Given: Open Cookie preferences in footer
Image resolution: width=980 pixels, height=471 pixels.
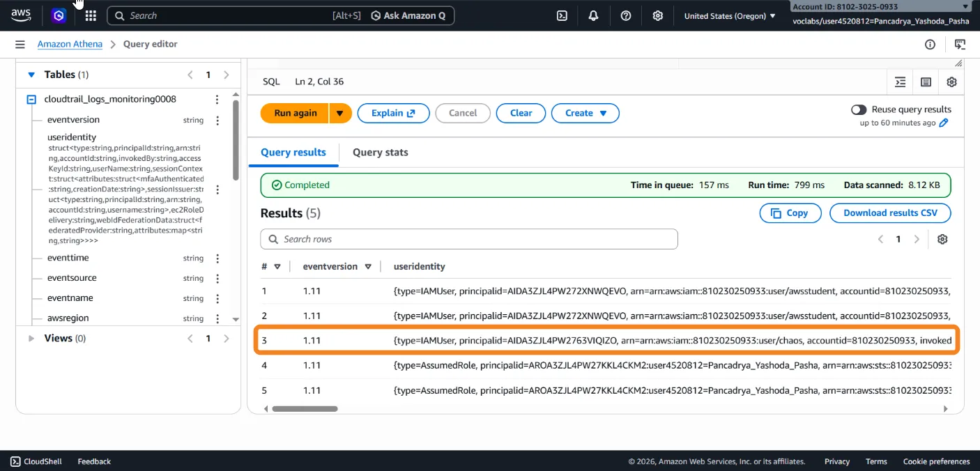Looking at the screenshot, I should 937,461.
